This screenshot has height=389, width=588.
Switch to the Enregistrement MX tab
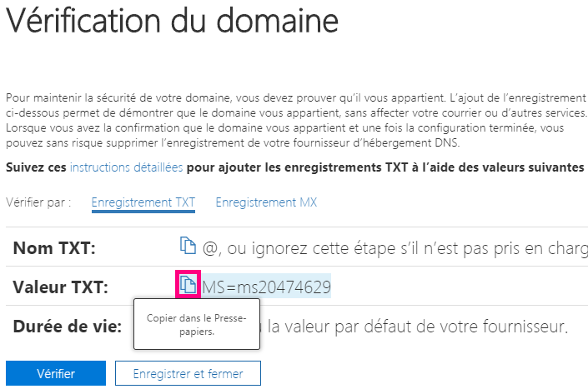pos(266,202)
